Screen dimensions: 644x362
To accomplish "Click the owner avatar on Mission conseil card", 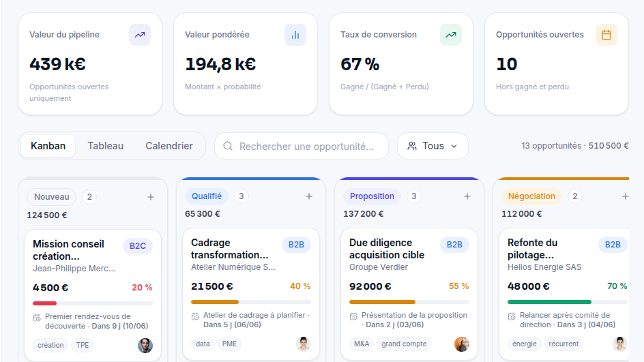I will pos(145,345).
